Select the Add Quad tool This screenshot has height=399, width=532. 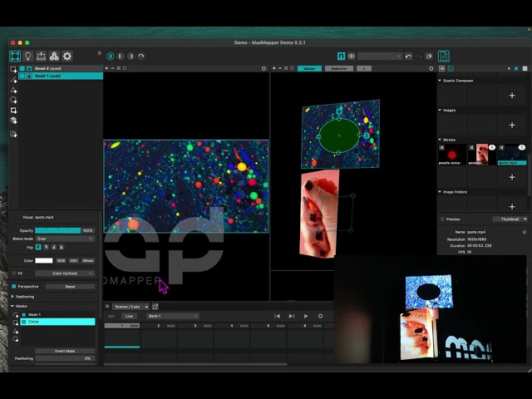pos(13,70)
